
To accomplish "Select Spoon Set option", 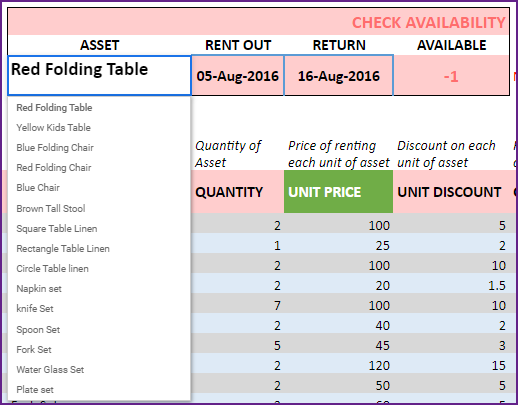I will click(99, 329).
